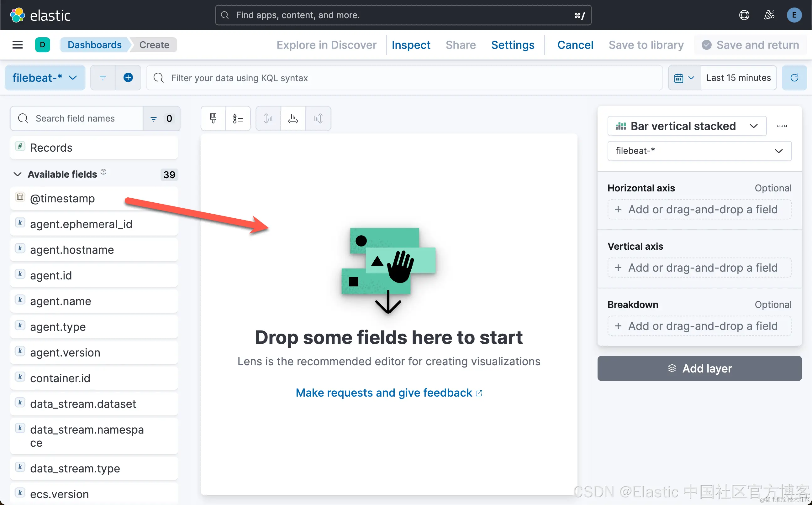Click the visual options paintbrush icon
Viewport: 812px width, 505px height.
[x=213, y=118]
